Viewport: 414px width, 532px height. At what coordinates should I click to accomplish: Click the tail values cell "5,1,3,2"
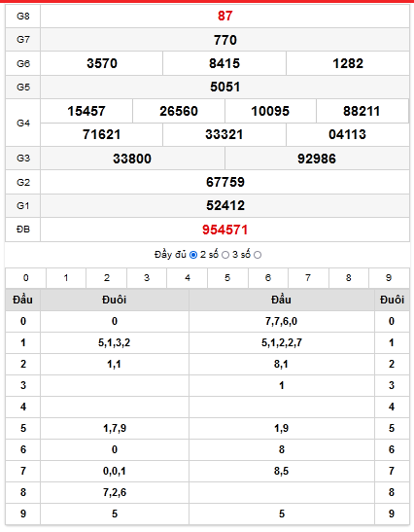[115, 342]
